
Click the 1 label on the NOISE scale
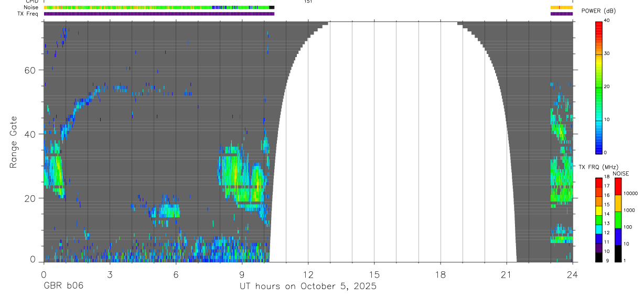(x=624, y=260)
